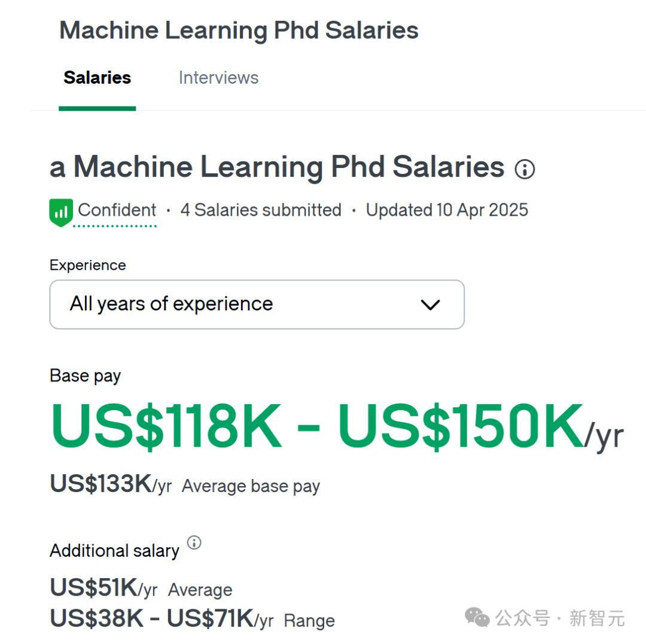Click the US$38K - US$71K range figure

[162, 619]
